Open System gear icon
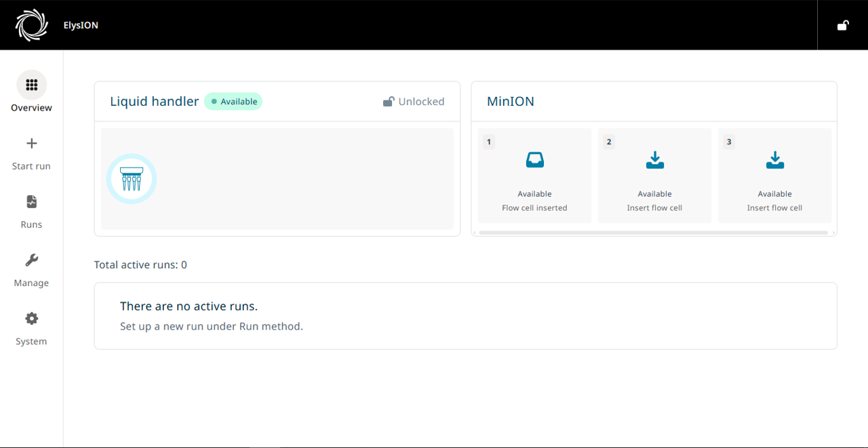The image size is (868, 448). tap(31, 319)
